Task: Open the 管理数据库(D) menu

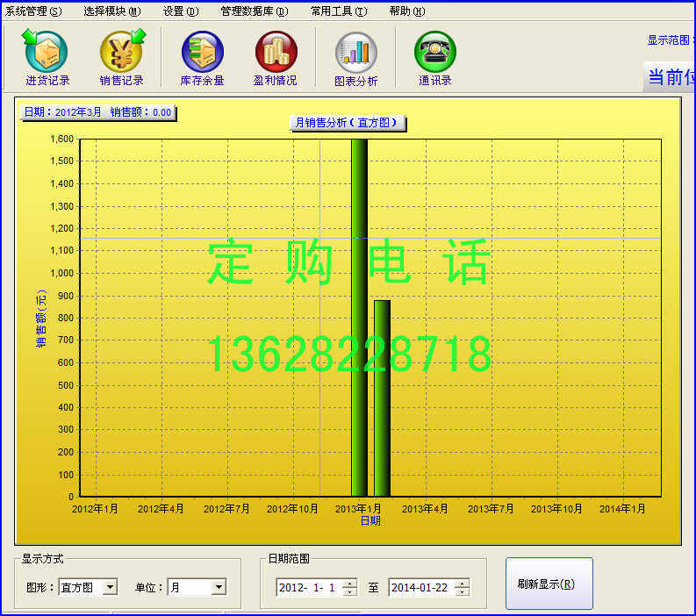Action: click(x=255, y=11)
